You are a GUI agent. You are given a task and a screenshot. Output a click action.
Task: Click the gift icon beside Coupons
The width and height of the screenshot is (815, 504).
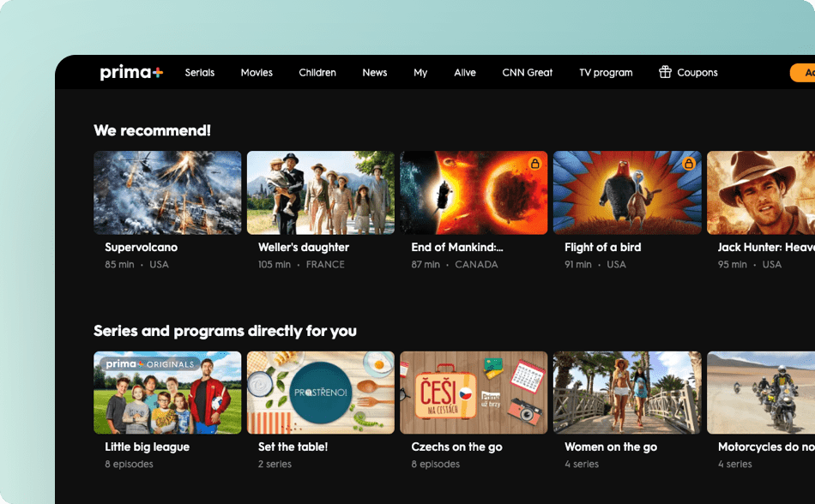665,72
